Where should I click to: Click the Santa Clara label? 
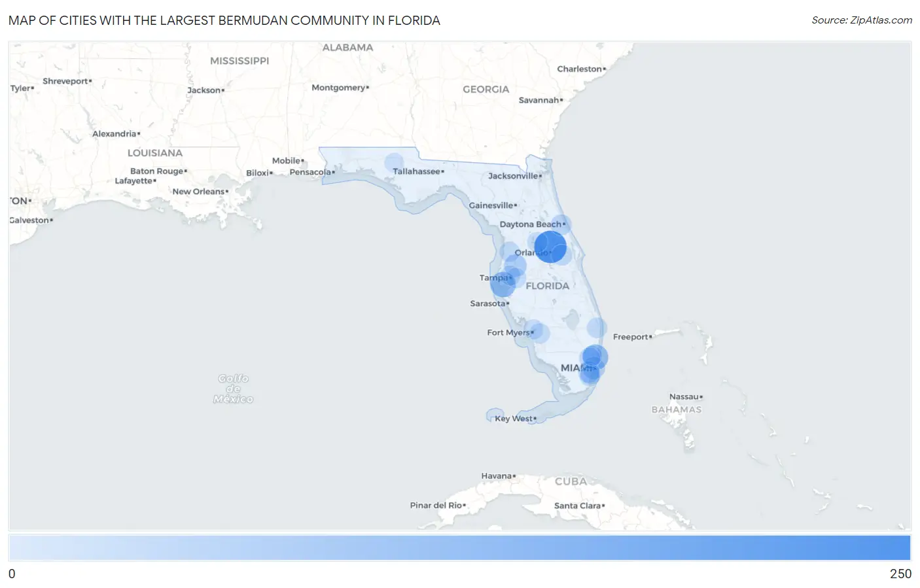click(577, 506)
